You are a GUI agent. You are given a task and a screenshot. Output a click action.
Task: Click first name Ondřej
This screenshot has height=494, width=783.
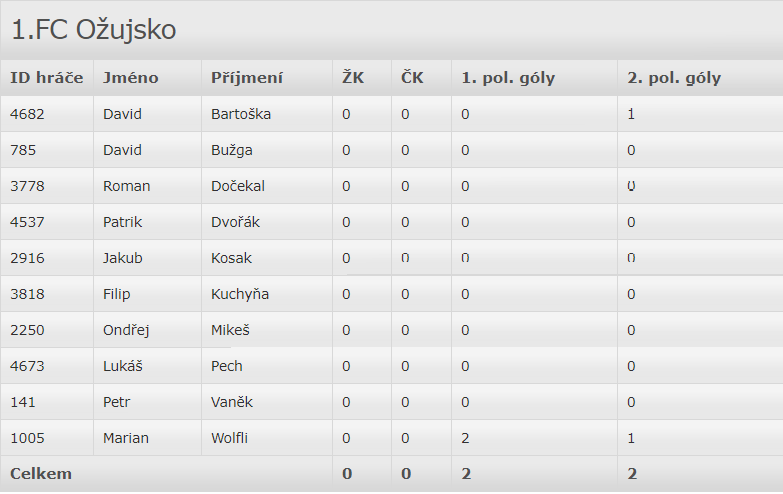coord(128,330)
